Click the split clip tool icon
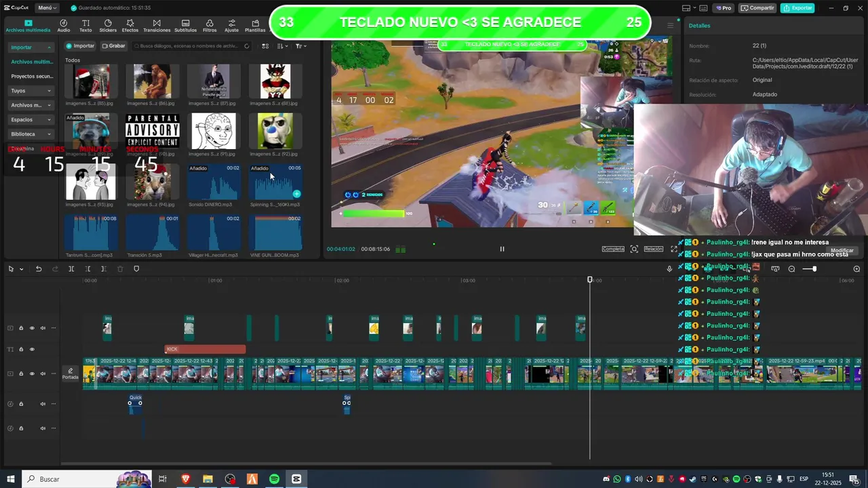The height and width of the screenshot is (488, 868). [71, 269]
